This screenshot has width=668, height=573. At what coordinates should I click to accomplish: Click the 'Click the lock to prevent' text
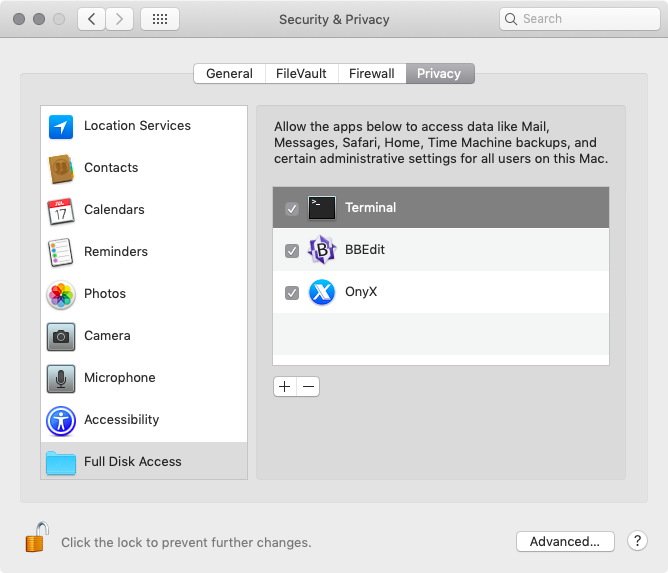pos(186,542)
